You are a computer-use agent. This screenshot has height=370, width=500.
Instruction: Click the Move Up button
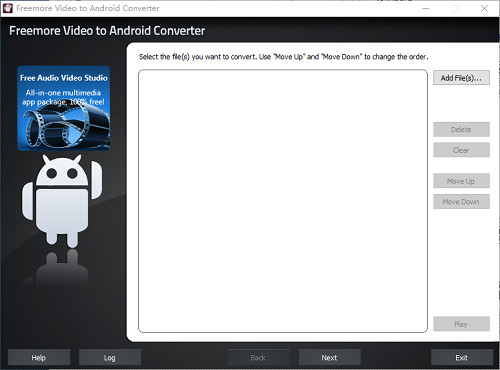click(x=461, y=181)
